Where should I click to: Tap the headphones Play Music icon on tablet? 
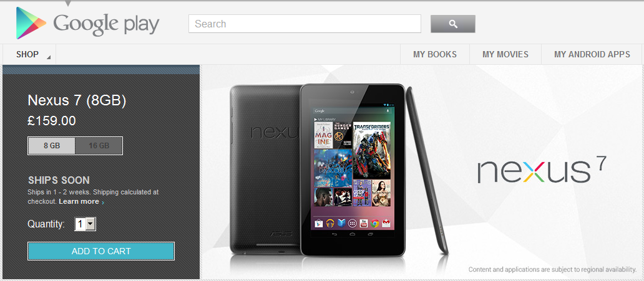pyautogui.click(x=330, y=223)
